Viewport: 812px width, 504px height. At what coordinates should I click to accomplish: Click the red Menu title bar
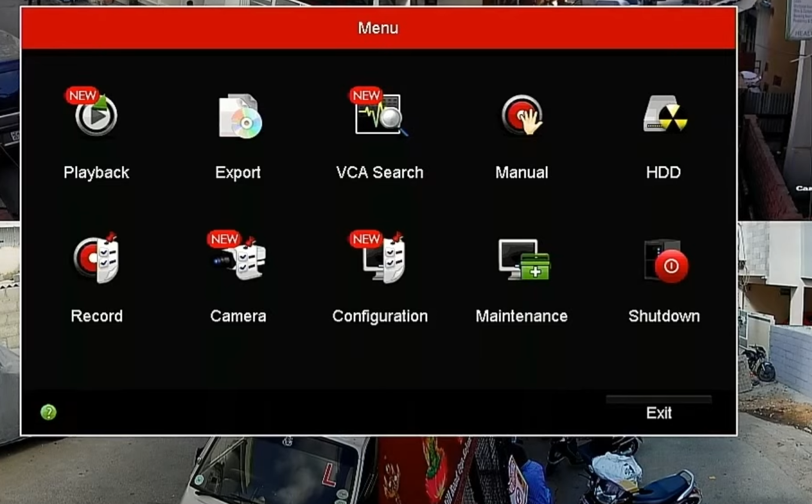378,28
